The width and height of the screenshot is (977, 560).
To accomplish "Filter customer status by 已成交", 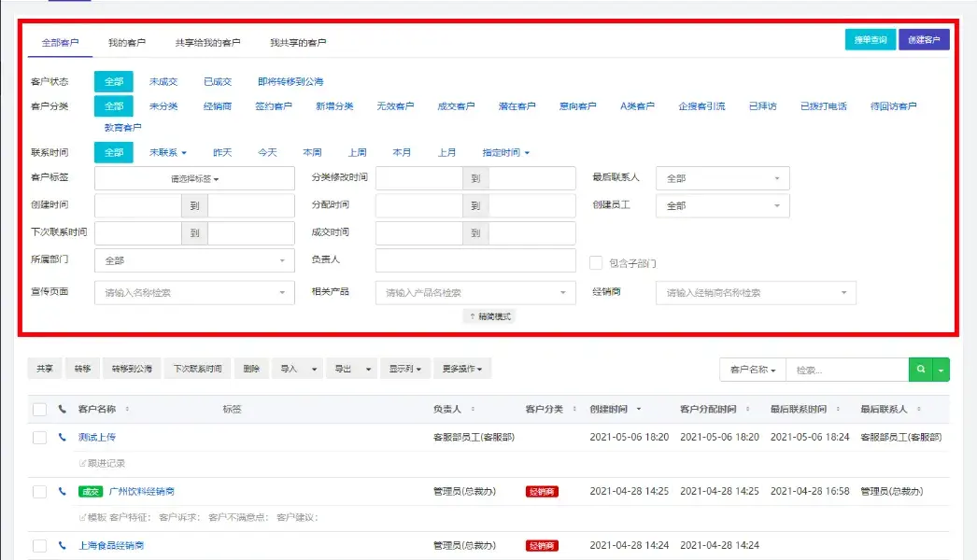I will click(x=218, y=81).
